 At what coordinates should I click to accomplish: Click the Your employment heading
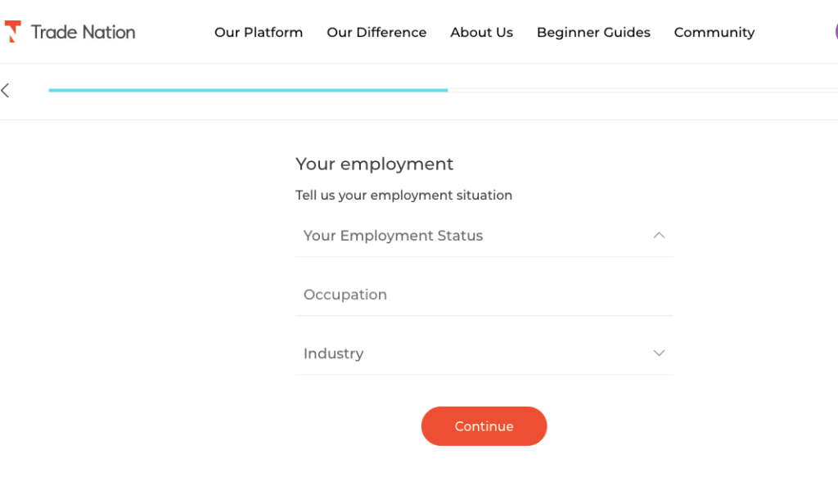(374, 164)
